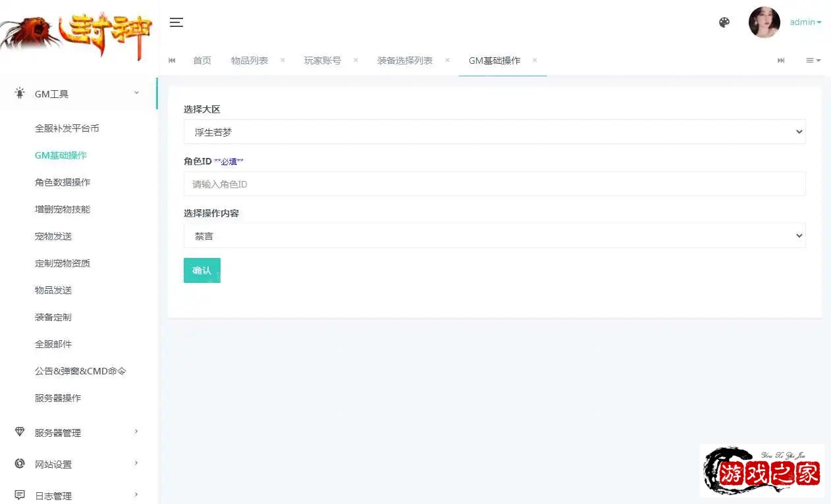Click the admin profile avatar
The width and height of the screenshot is (831, 504).
(x=764, y=22)
